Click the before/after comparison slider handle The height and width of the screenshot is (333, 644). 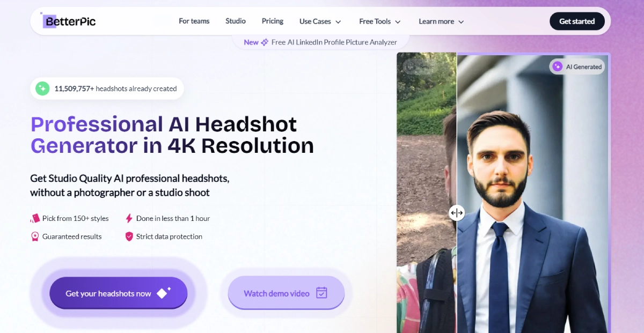pyautogui.click(x=457, y=213)
